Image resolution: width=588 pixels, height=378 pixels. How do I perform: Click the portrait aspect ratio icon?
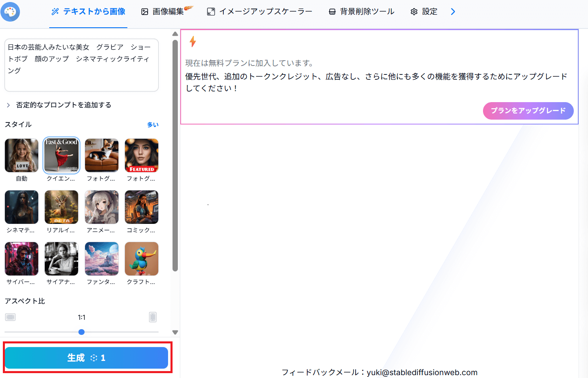tap(153, 317)
